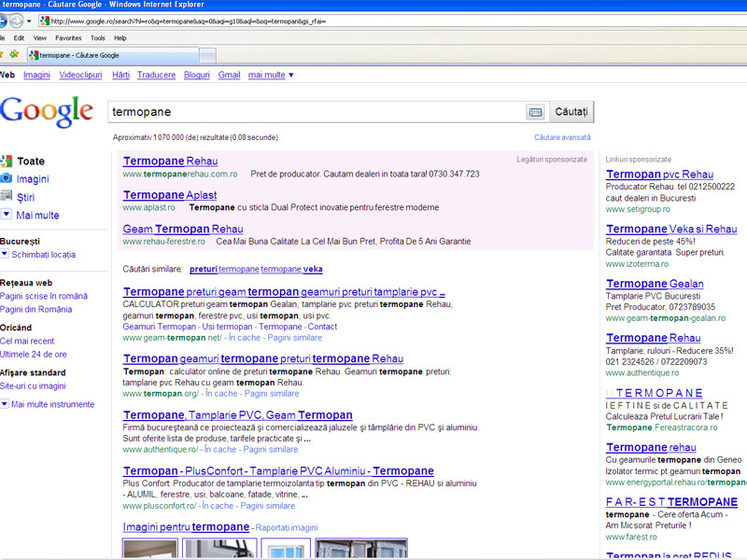Select the Știri newspaper icon in sidebar

[7, 196]
